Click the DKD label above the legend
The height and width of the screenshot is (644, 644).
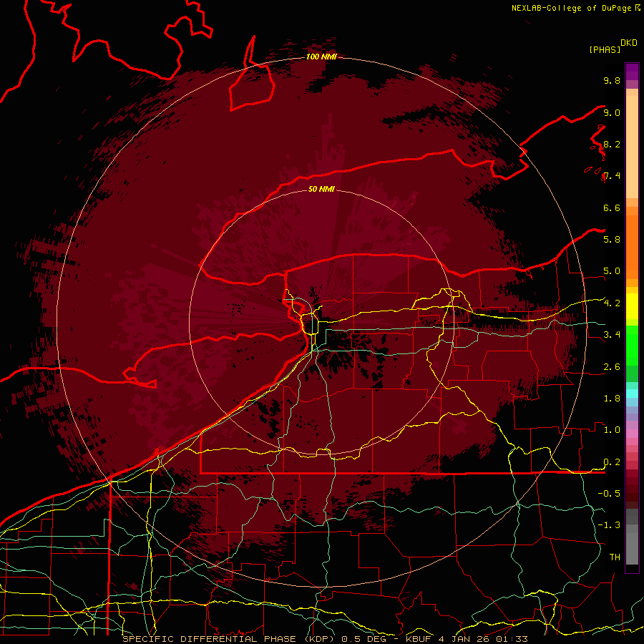coord(629,43)
